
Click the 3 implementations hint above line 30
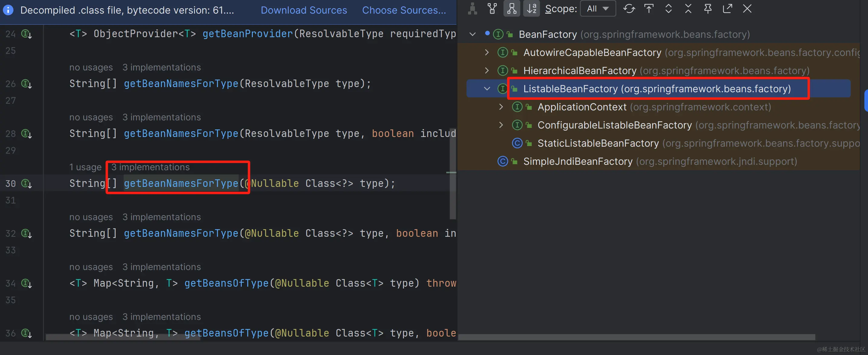point(150,167)
